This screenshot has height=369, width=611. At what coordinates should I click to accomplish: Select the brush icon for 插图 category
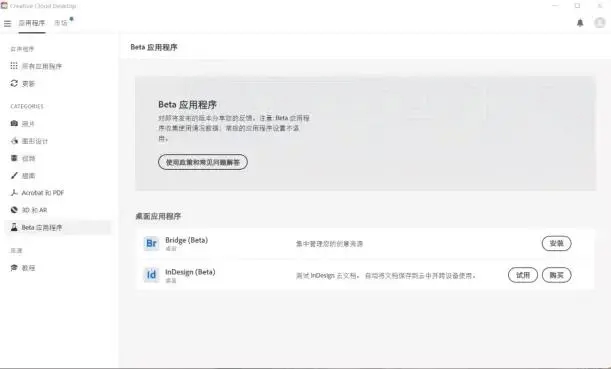coord(14,175)
